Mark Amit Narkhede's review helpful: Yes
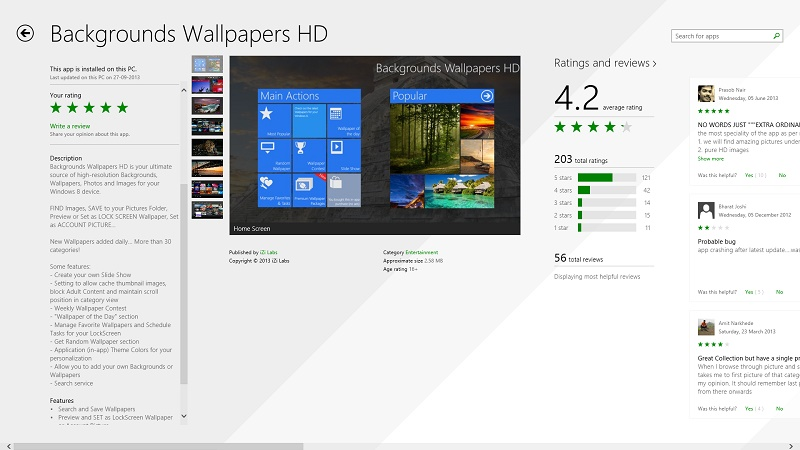800x450 pixels. click(749, 409)
